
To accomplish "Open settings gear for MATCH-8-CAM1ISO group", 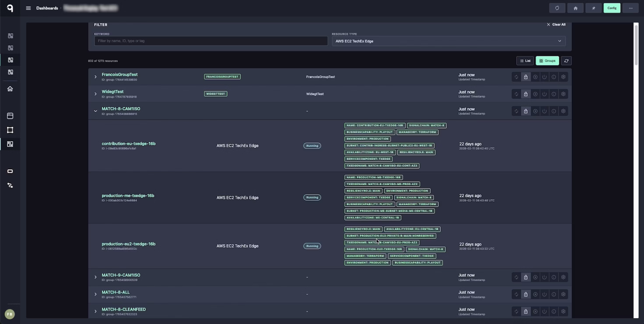I will (563, 111).
